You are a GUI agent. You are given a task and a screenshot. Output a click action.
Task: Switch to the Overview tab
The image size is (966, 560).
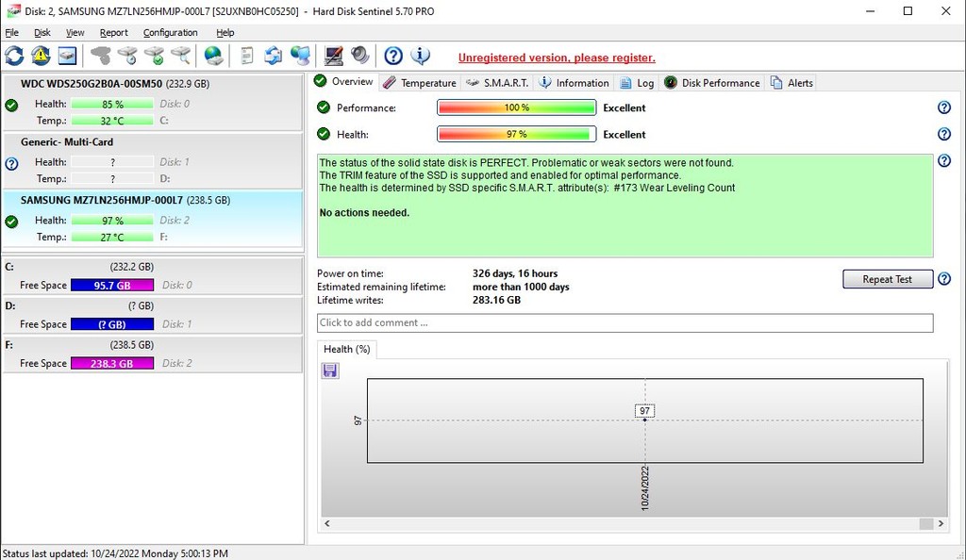click(x=343, y=82)
